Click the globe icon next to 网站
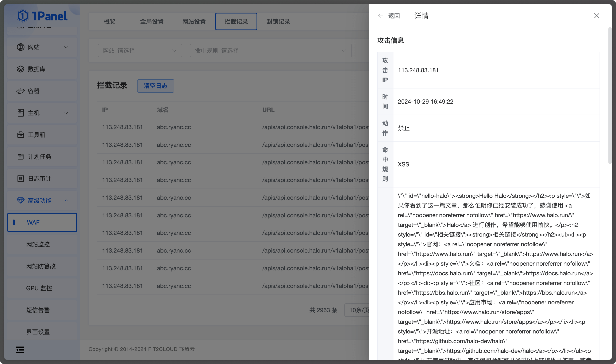 [21, 47]
